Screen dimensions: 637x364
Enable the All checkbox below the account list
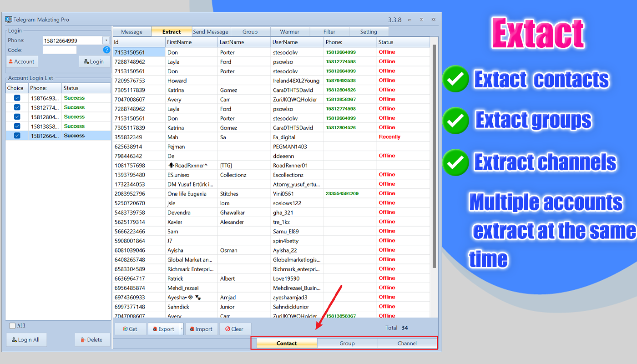point(12,326)
